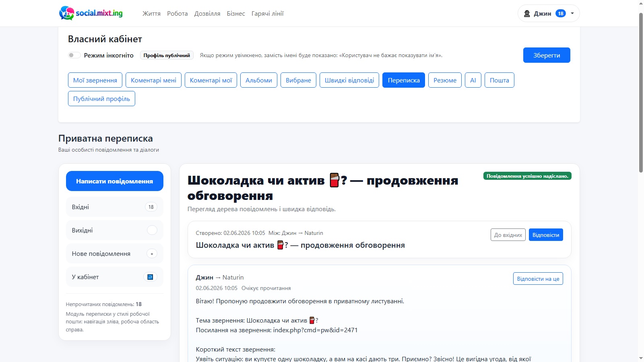Open the Вибране tab
The height and width of the screenshot is (362, 644).
pos(298,80)
